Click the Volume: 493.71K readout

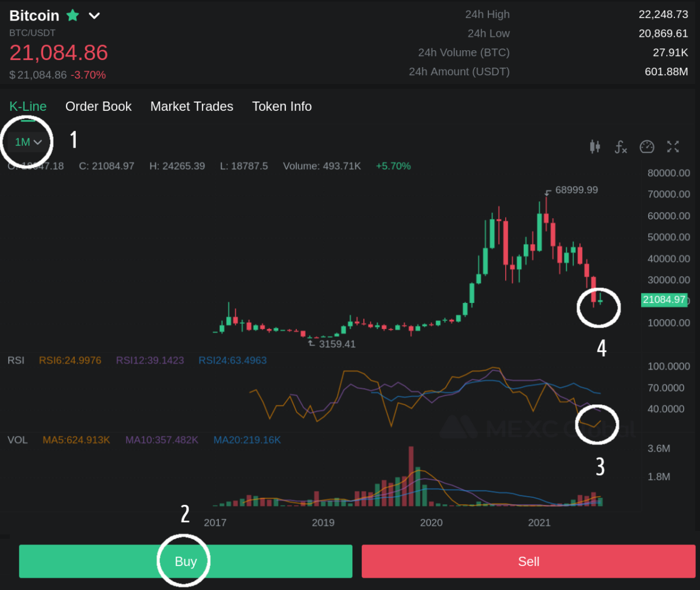click(322, 166)
